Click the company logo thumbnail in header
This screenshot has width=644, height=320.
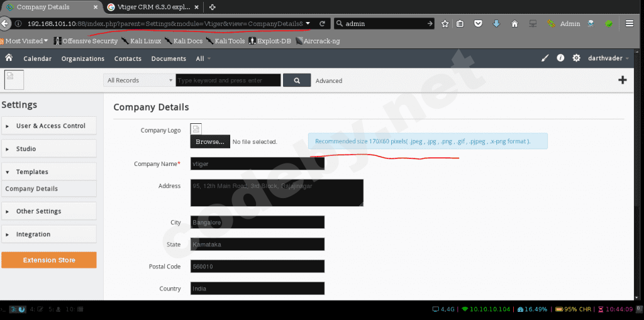pyautogui.click(x=14, y=80)
